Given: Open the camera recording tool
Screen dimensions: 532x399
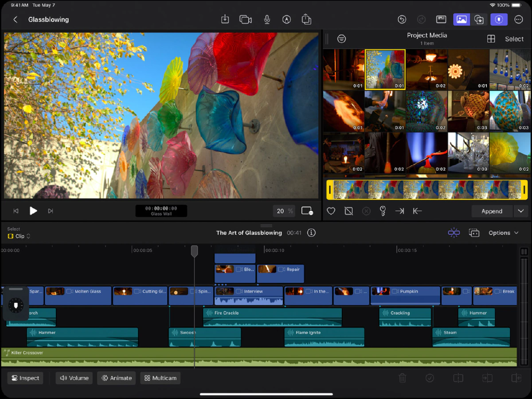Looking at the screenshot, I should tap(246, 20).
